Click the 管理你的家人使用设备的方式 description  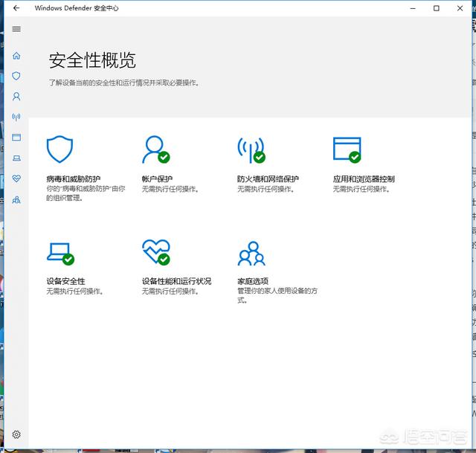[x=277, y=295]
